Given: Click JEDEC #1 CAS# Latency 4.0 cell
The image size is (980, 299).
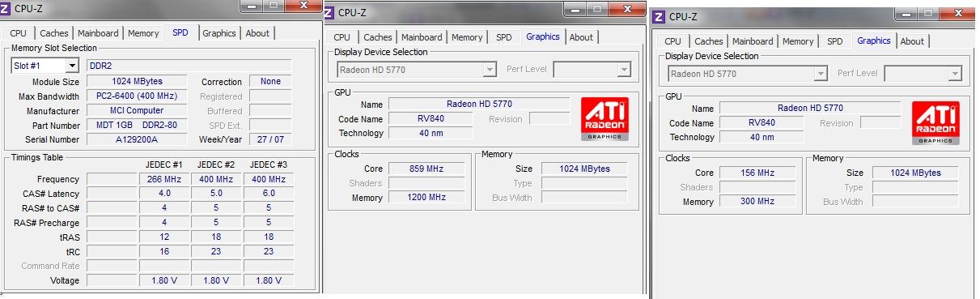Looking at the screenshot, I should (x=163, y=194).
